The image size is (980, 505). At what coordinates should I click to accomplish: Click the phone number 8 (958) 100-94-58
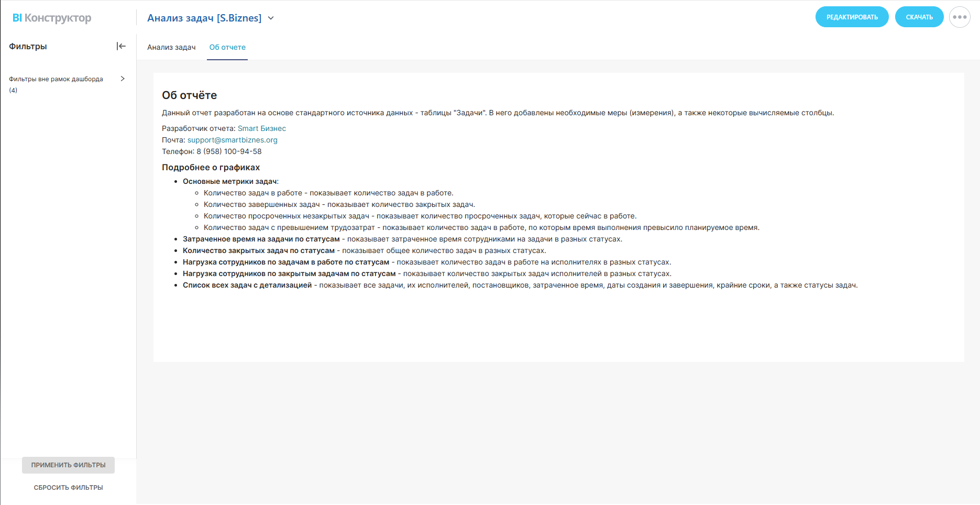point(229,151)
